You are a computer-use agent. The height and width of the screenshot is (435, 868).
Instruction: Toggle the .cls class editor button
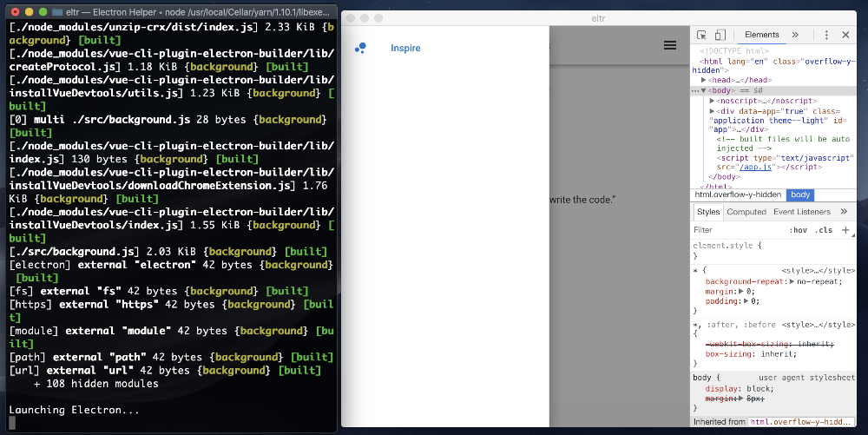(824, 230)
